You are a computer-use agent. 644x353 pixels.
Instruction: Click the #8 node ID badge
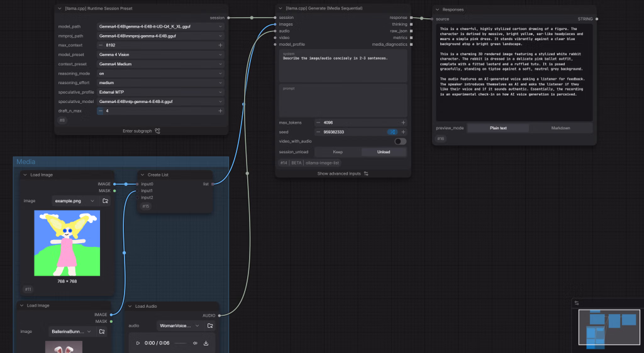62,121
